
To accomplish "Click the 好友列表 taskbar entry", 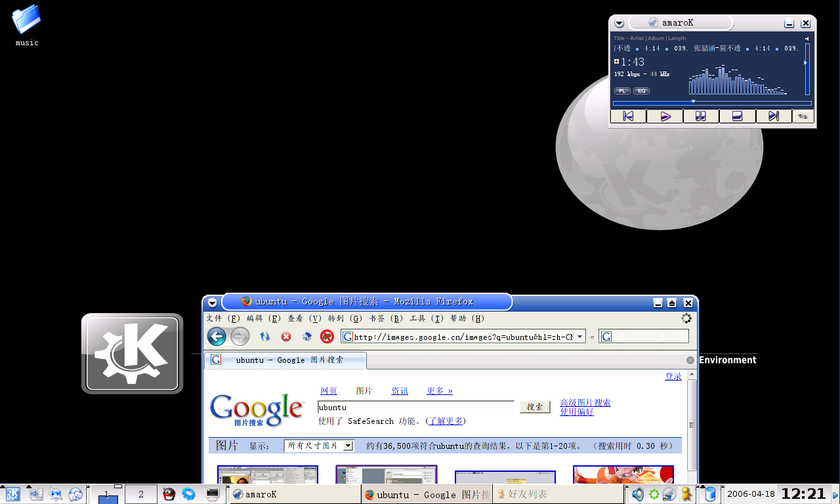I will pos(558,494).
